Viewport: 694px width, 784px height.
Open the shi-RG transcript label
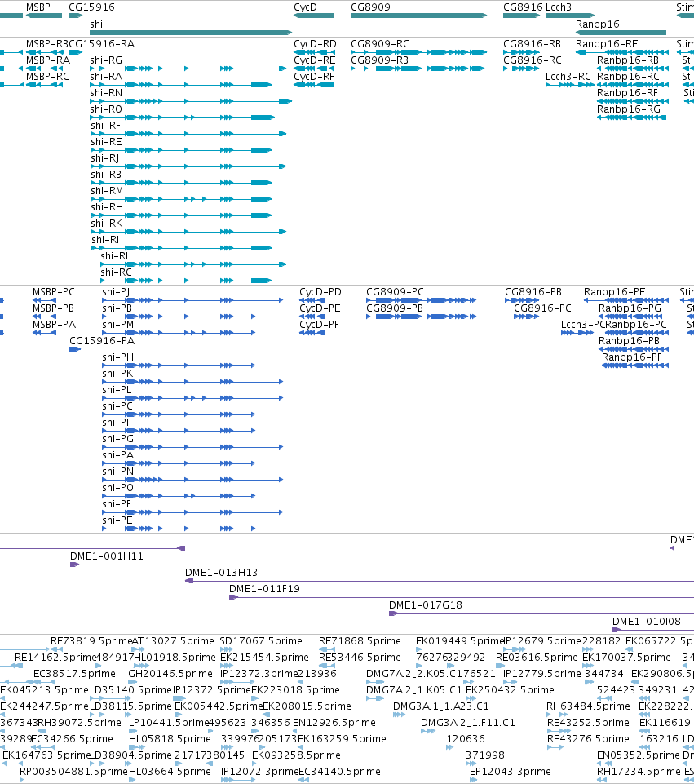(106, 60)
